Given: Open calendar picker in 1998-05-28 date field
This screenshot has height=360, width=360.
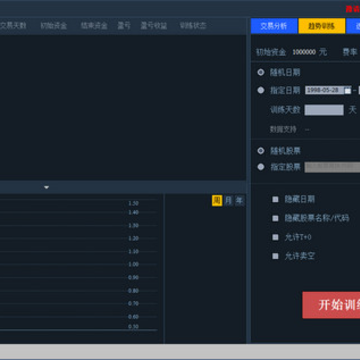Looking at the screenshot, I should (347, 90).
